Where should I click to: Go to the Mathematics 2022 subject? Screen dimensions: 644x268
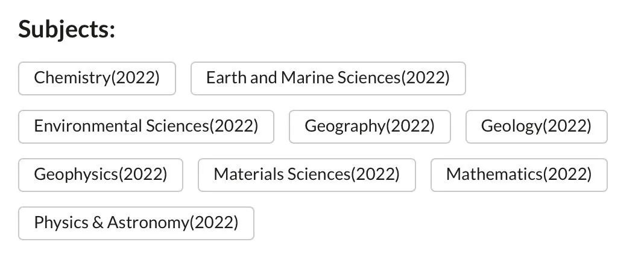[519, 174]
